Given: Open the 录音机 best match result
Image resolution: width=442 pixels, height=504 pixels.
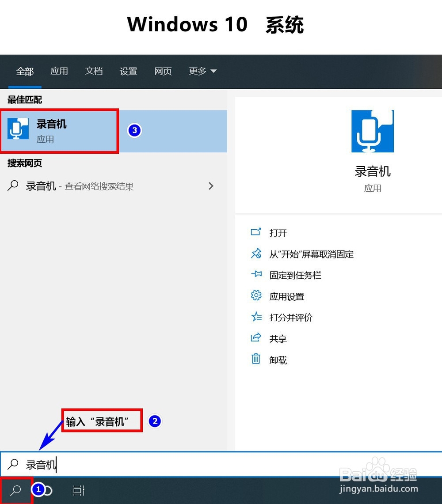Looking at the screenshot, I should point(114,131).
